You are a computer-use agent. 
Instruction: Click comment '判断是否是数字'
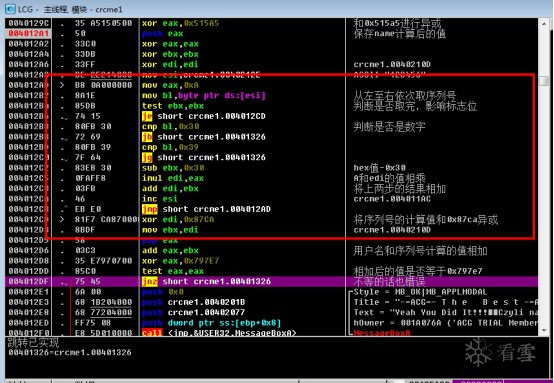tap(389, 126)
